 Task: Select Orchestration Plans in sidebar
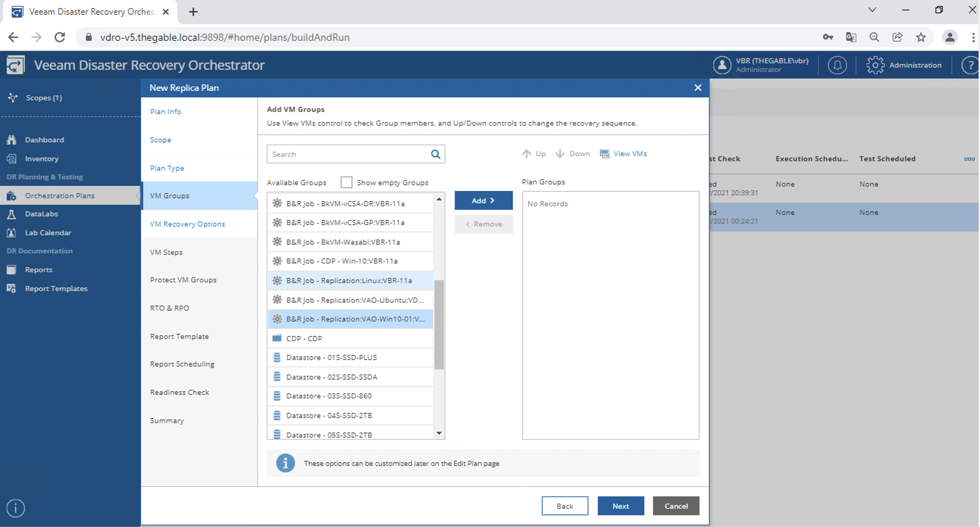pyautogui.click(x=70, y=195)
